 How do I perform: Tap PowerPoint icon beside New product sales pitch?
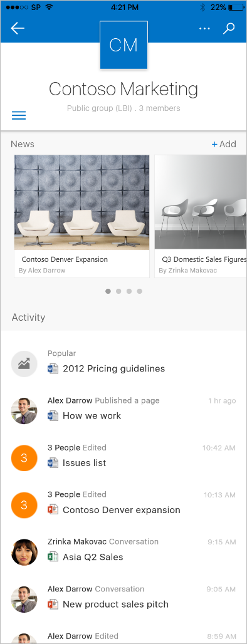pyautogui.click(x=53, y=604)
